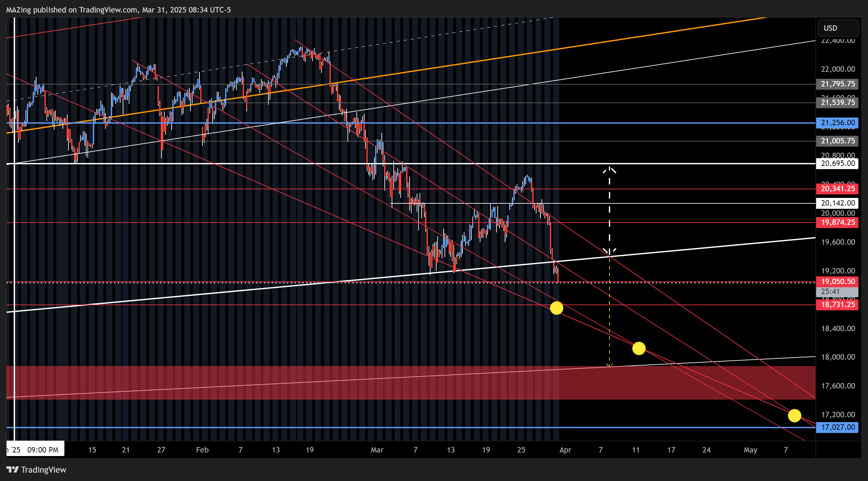This screenshot has width=868, height=481.
Task: Click the crosshair date label 09:00 PM
Action: pos(35,450)
